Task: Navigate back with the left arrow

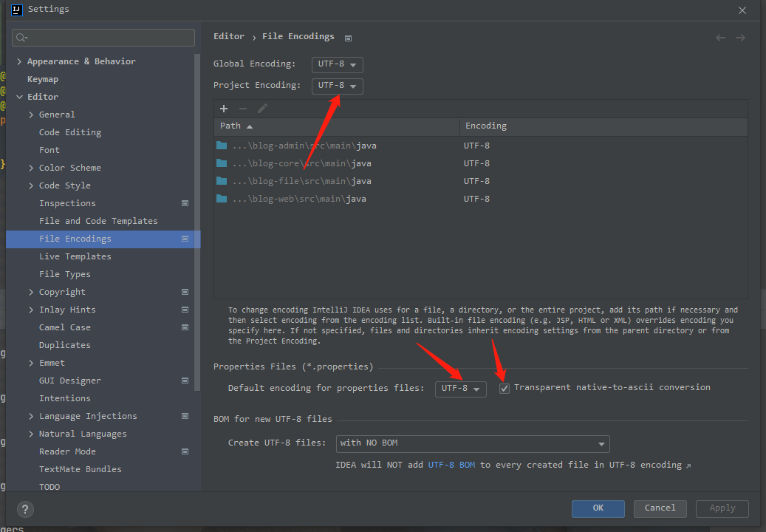Action: 720,38
